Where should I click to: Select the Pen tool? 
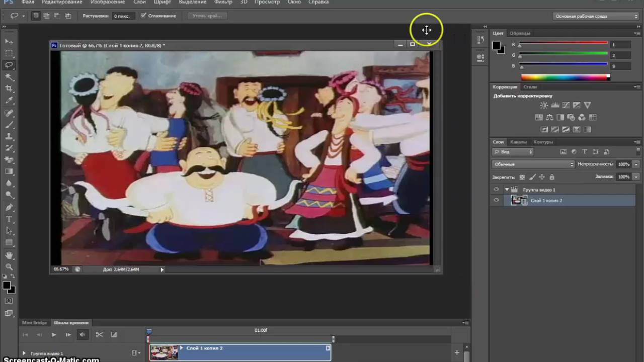(x=9, y=207)
